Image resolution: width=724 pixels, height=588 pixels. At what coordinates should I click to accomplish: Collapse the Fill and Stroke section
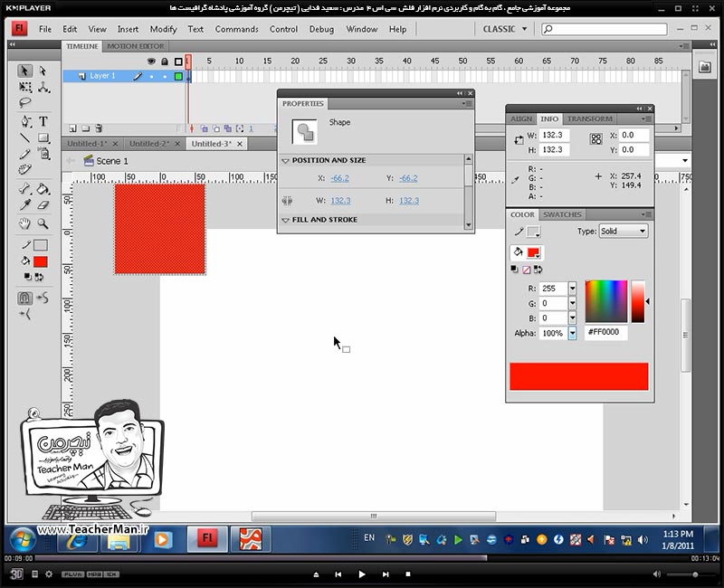[x=285, y=220]
